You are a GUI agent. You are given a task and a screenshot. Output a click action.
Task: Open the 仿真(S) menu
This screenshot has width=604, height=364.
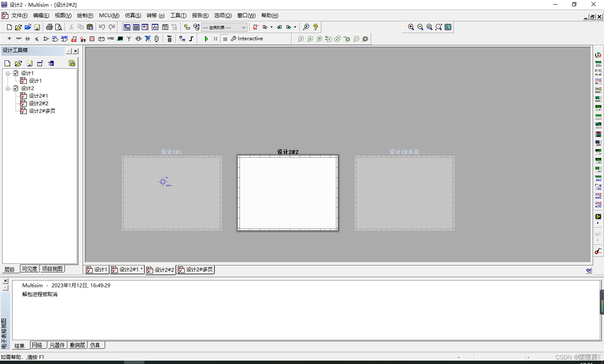click(133, 16)
